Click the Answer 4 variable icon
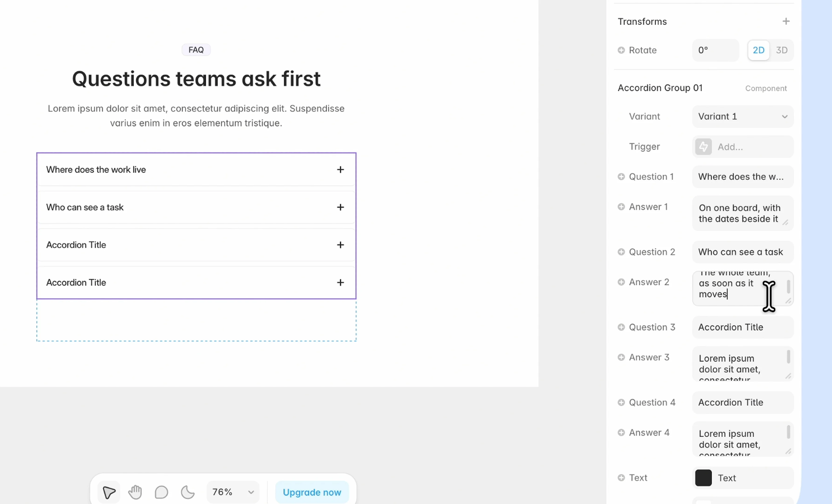Screen dimensions: 832x504 coord(621,433)
